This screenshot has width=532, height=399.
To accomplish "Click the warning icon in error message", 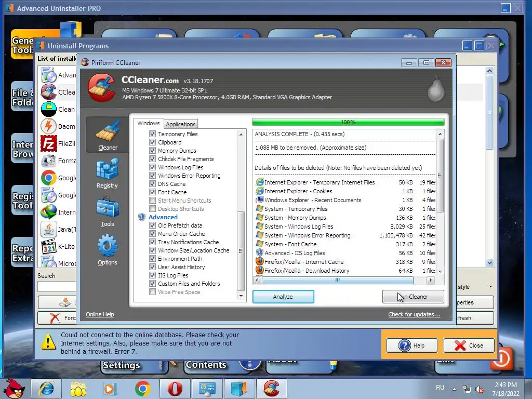I will click(48, 342).
